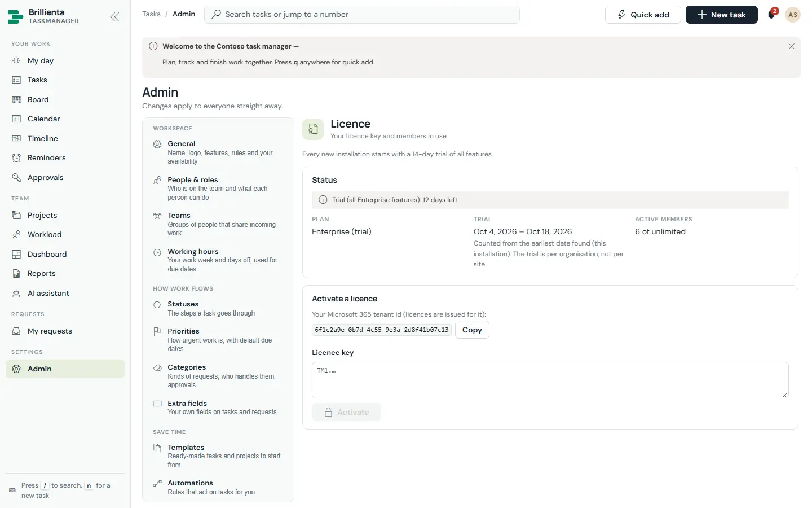Click the '6 of unlimited' members value

(x=660, y=231)
